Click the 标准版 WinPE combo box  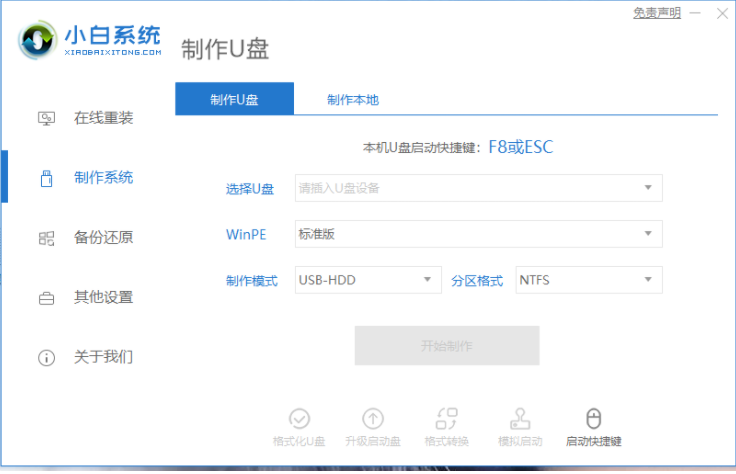point(478,234)
